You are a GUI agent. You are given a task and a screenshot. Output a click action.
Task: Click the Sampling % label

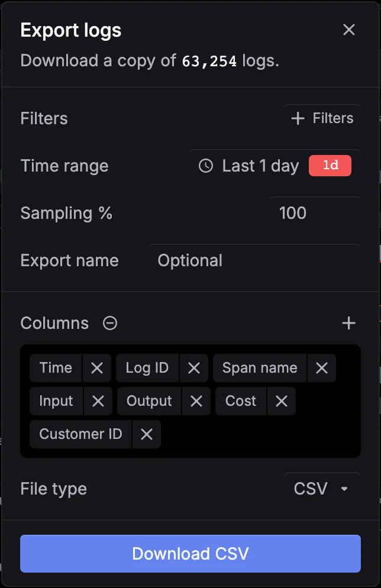pos(66,213)
